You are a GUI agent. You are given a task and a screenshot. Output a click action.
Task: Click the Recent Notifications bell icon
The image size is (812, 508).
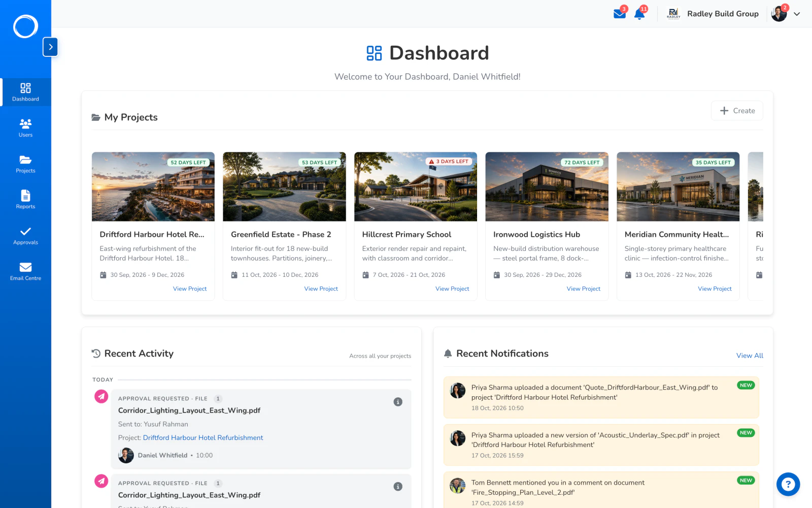click(x=448, y=354)
